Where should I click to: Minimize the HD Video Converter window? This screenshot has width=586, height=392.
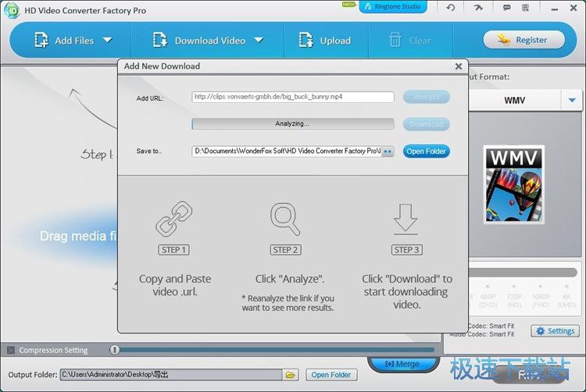coord(555,9)
